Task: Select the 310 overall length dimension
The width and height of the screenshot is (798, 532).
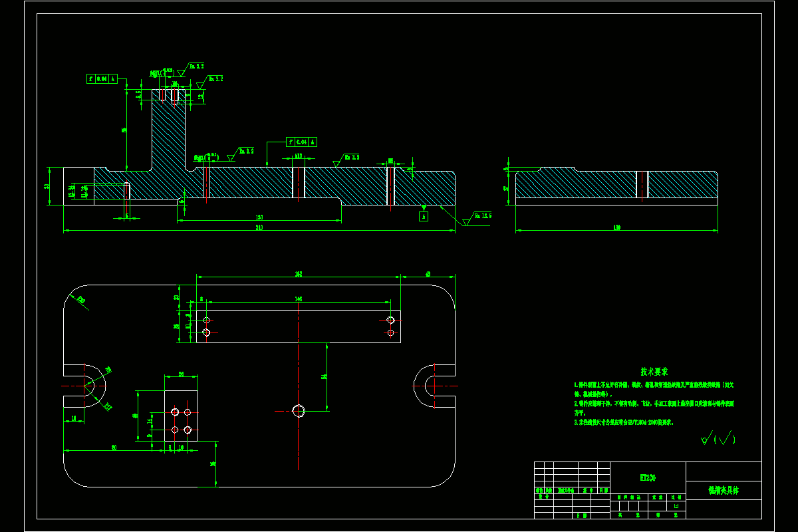Action: point(259,228)
